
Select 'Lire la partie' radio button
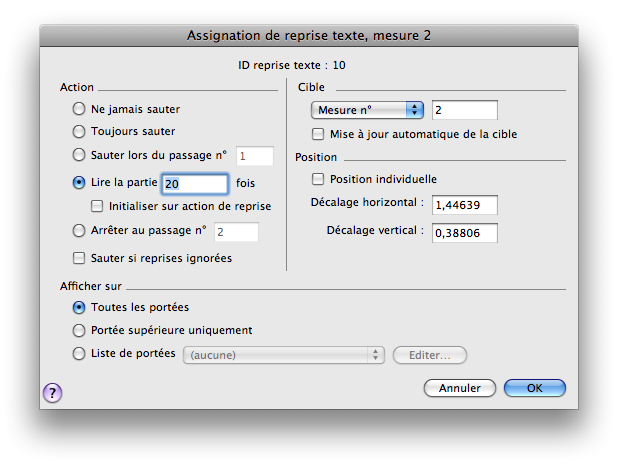point(80,183)
